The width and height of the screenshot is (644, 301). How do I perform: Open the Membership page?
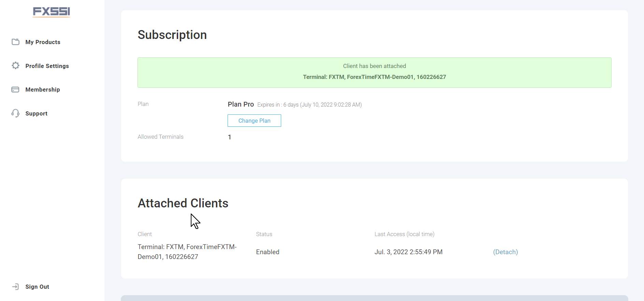click(43, 90)
